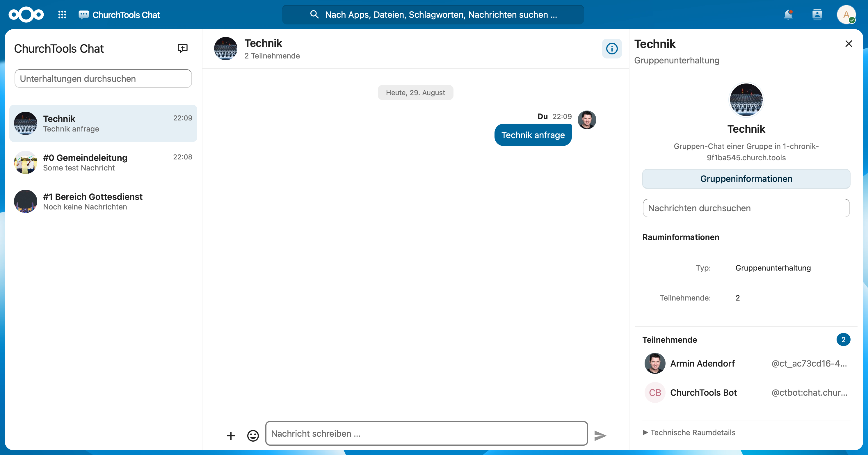Click the Technik anfrage message bubble
Image resolution: width=868 pixels, height=455 pixels.
point(533,135)
